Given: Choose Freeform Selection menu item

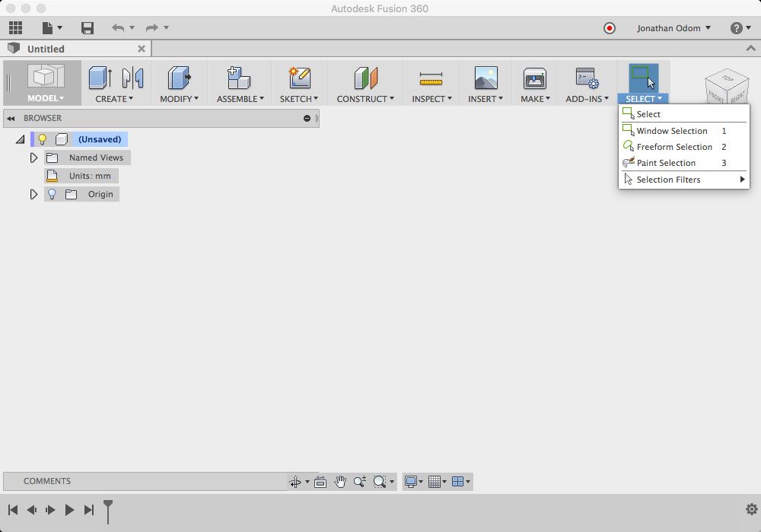Looking at the screenshot, I should (684, 147).
